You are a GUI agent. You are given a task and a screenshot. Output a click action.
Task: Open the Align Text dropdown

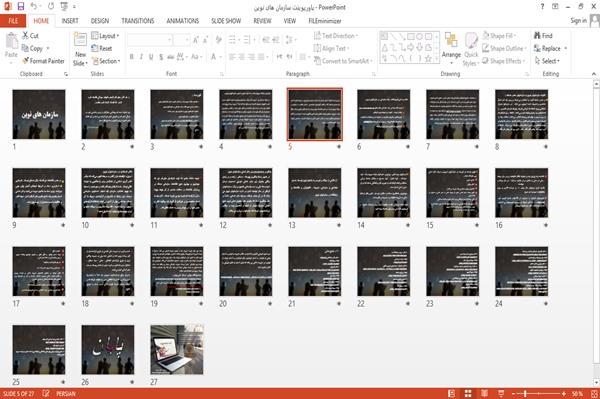point(331,48)
